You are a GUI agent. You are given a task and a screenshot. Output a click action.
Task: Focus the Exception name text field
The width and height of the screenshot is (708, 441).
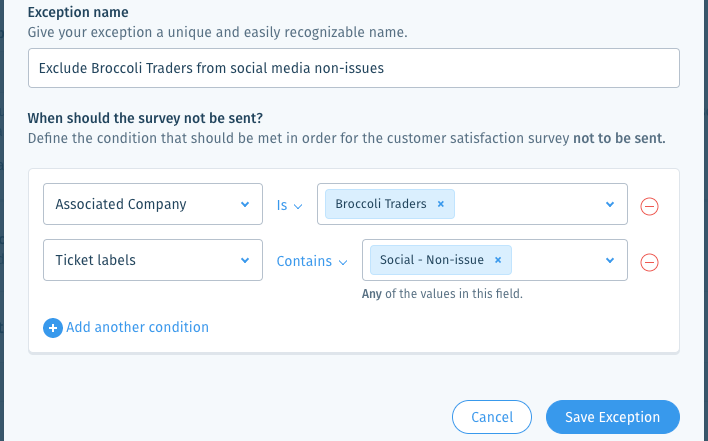[x=354, y=68]
